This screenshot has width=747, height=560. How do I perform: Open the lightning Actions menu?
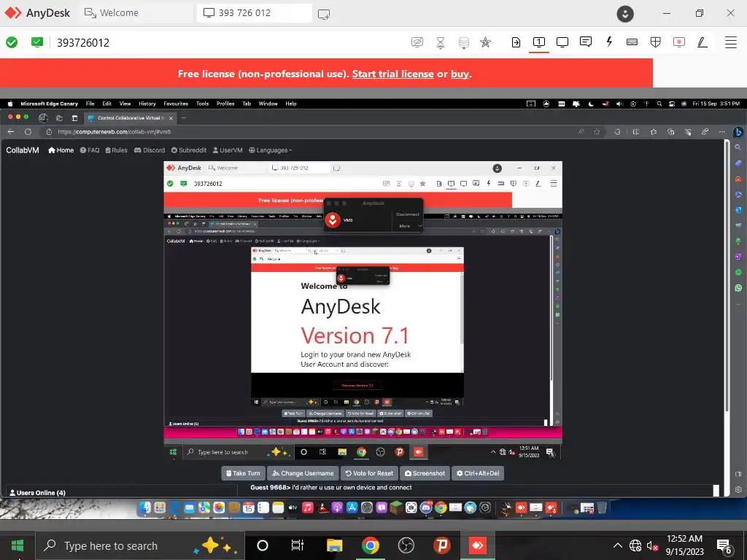click(x=609, y=42)
